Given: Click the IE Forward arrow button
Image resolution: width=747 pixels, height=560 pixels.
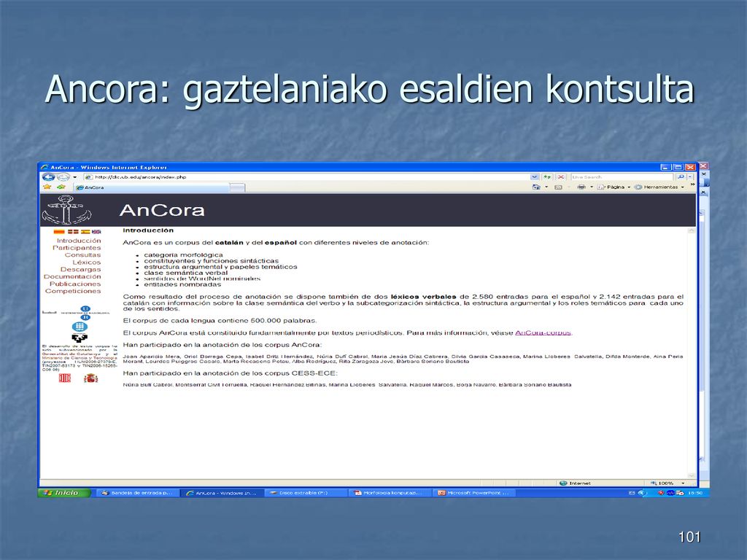Looking at the screenshot, I should [x=63, y=177].
